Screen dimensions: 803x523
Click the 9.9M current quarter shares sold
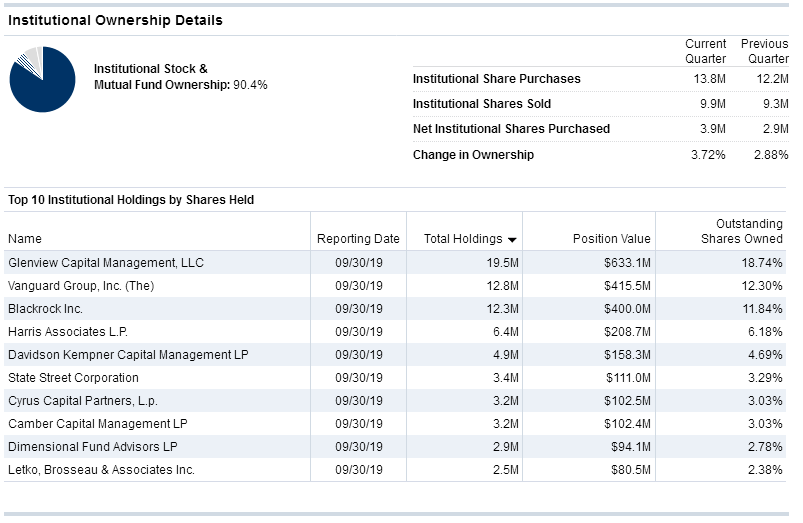pyautogui.click(x=713, y=104)
